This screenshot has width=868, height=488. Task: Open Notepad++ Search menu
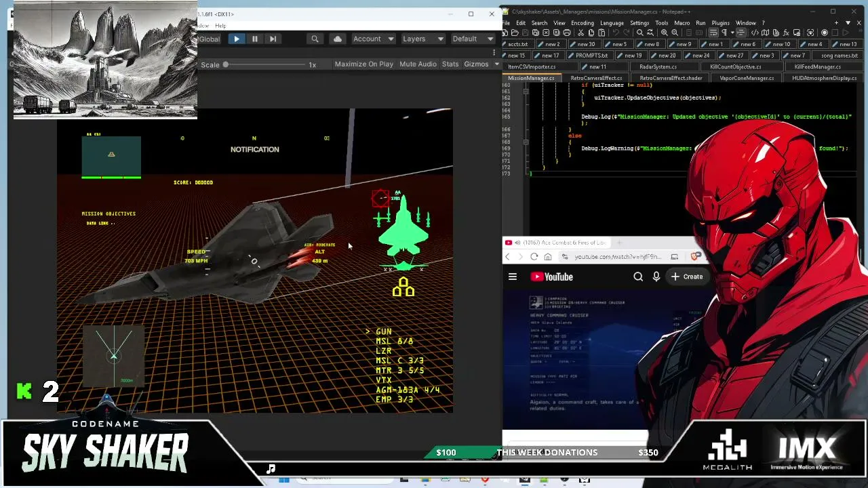(539, 23)
